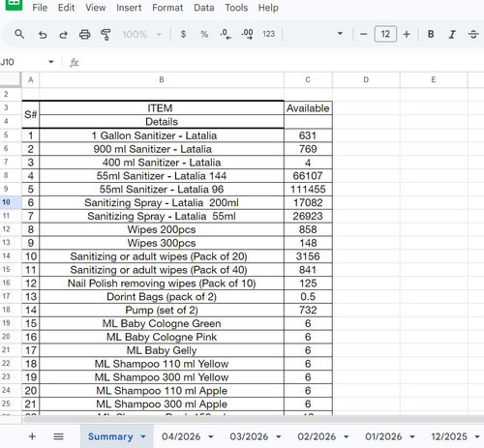
Task: Select column C header
Action: click(308, 79)
